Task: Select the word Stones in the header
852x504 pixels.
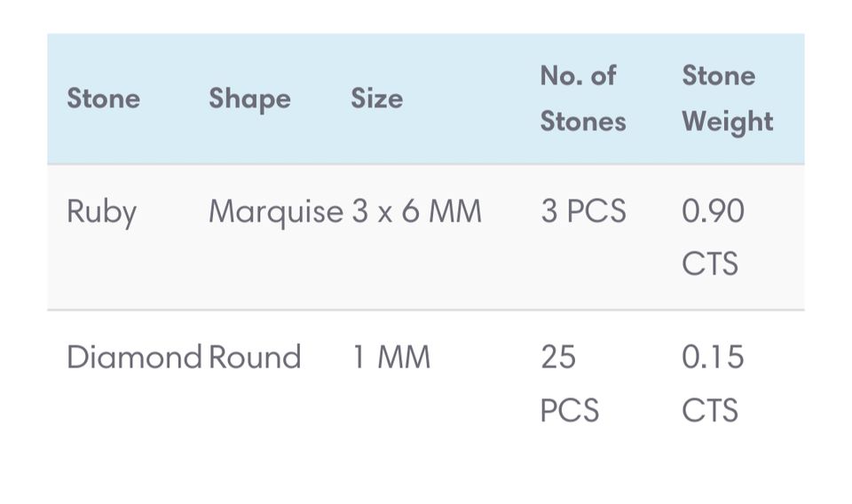Action: click(582, 122)
